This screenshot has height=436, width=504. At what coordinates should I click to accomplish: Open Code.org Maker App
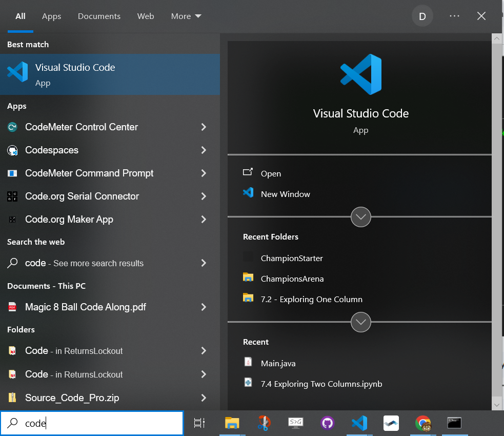click(x=69, y=219)
